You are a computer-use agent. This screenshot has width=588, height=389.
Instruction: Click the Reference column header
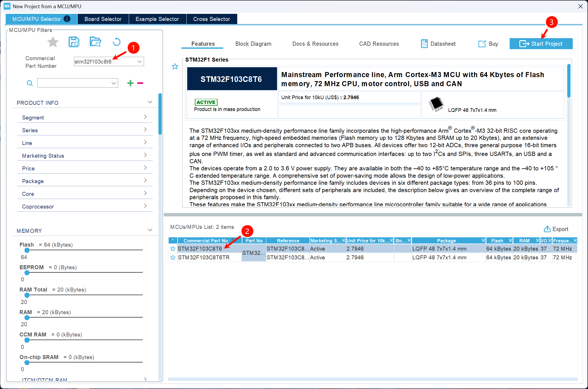(288, 241)
